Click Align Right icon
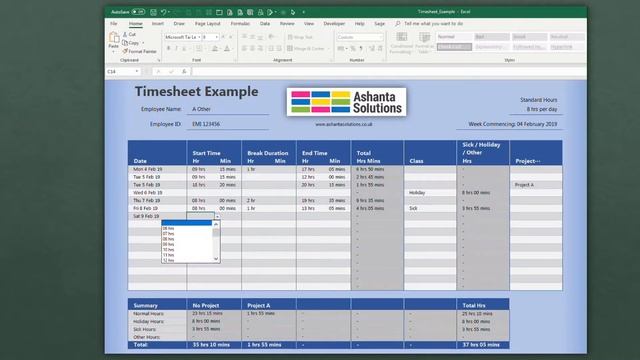Screen dimensions: 640x360 pyautogui.click(x=260, y=49)
